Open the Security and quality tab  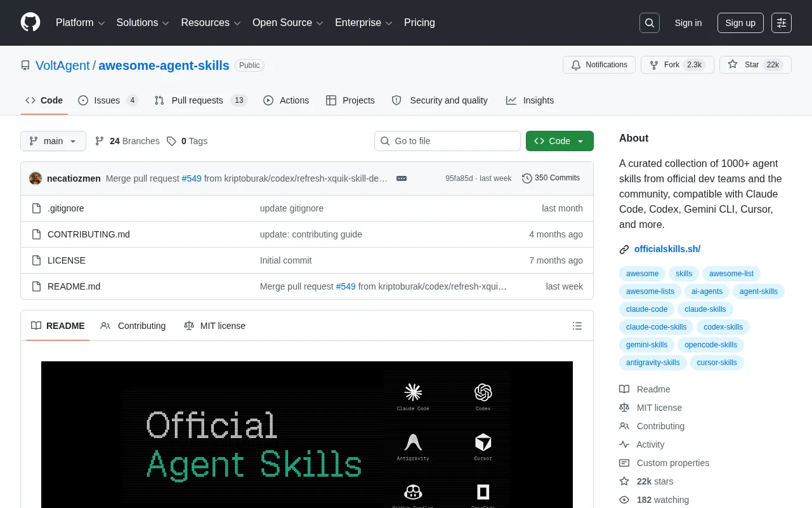click(440, 100)
